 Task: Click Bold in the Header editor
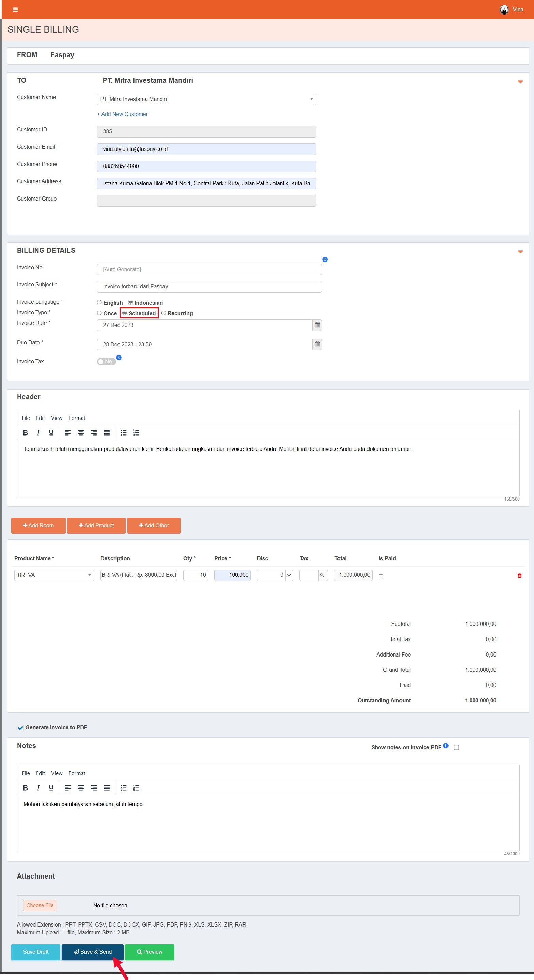click(26, 432)
